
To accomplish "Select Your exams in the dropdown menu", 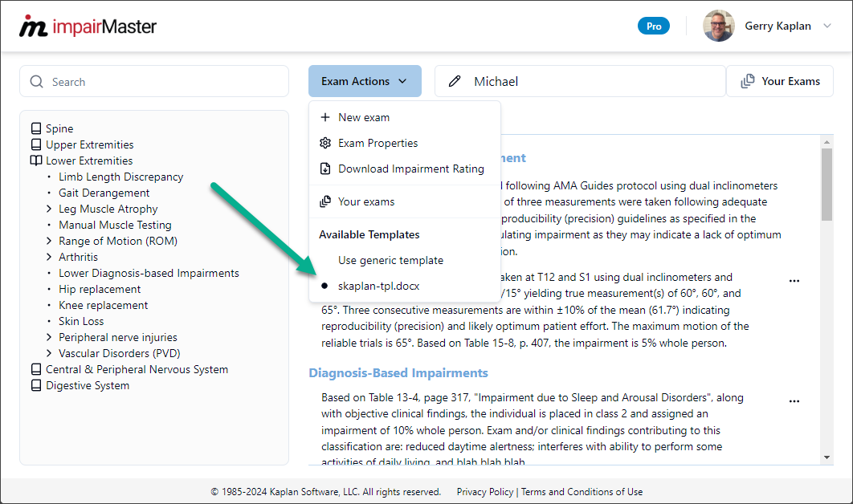I will [x=405, y=201].
